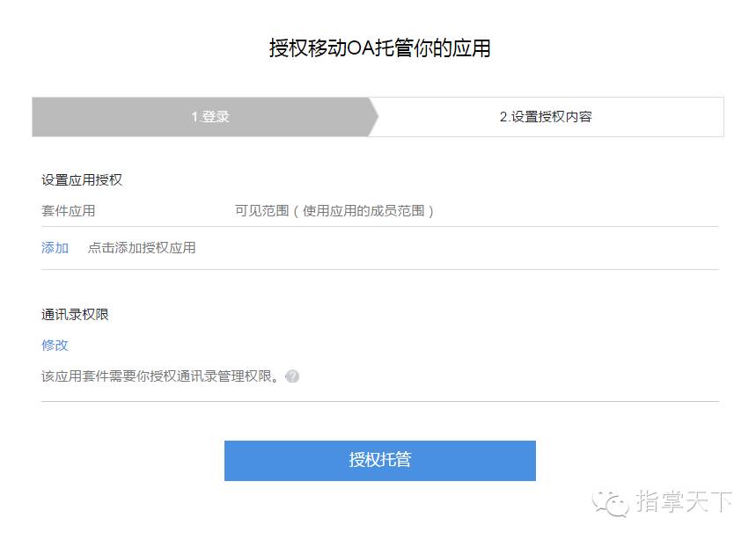This screenshot has height=540, width=756.
Task: Click the 设置应用授权 section heading
Action: pos(82,180)
